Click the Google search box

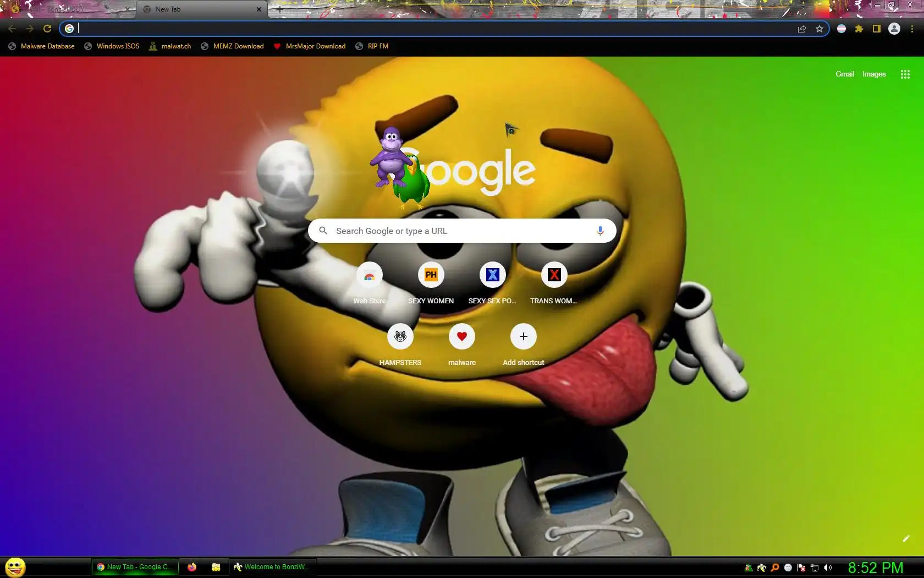pos(462,231)
